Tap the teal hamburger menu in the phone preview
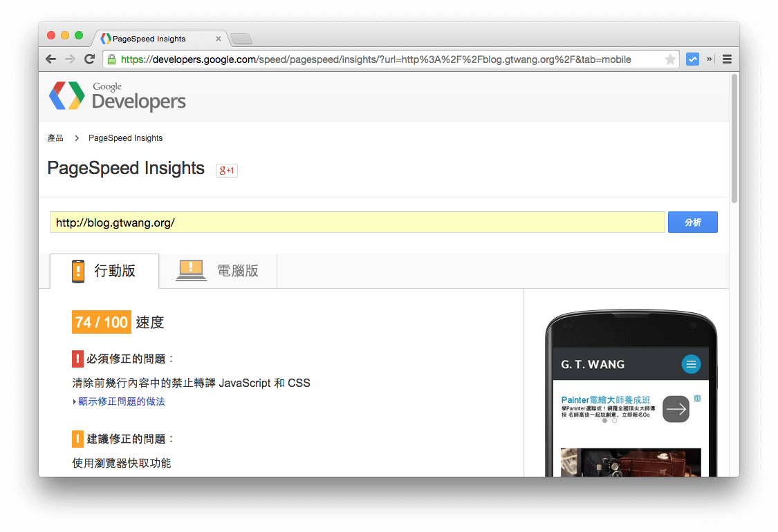778x532 pixels. click(691, 364)
